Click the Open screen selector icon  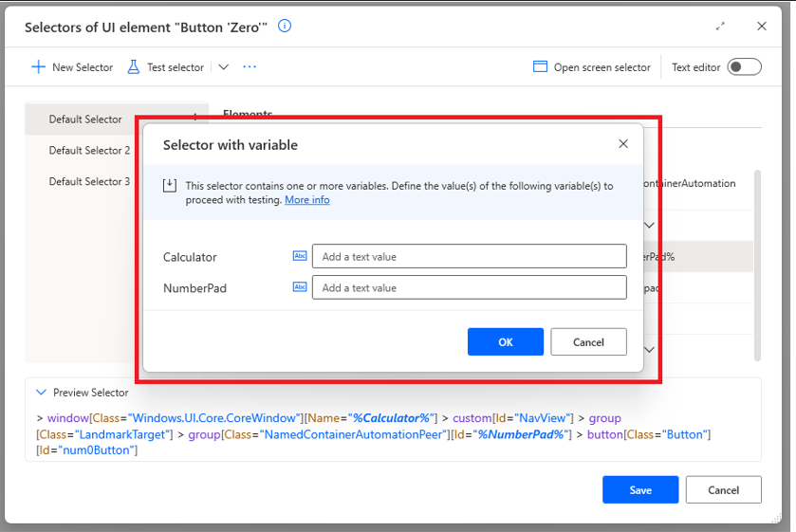point(540,66)
